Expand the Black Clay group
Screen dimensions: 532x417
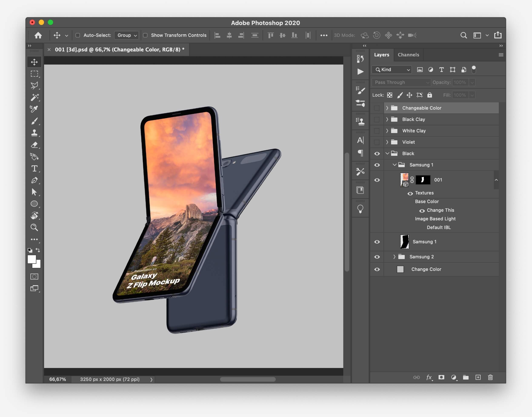(387, 119)
